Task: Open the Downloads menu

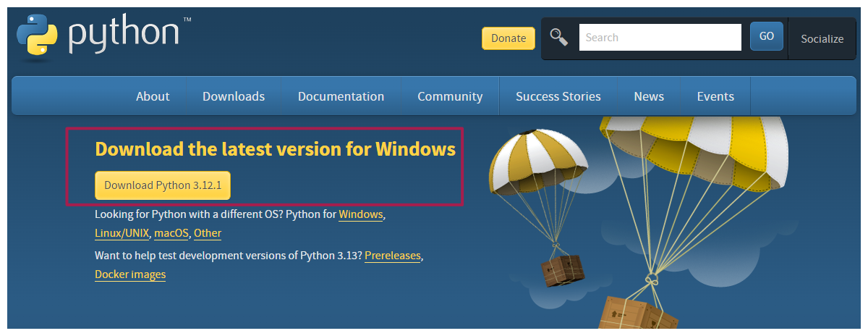Action: [x=234, y=96]
